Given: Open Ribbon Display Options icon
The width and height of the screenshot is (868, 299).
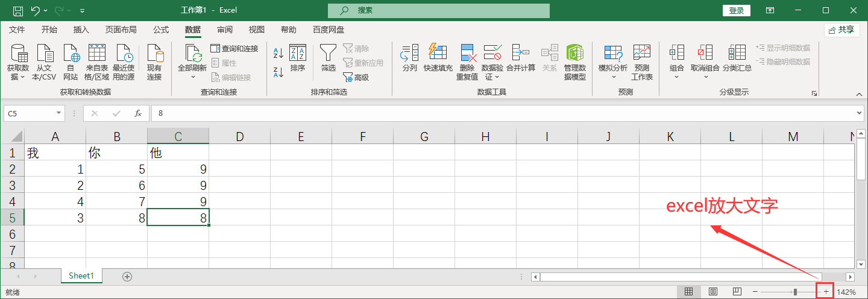Looking at the screenshot, I should click(770, 10).
